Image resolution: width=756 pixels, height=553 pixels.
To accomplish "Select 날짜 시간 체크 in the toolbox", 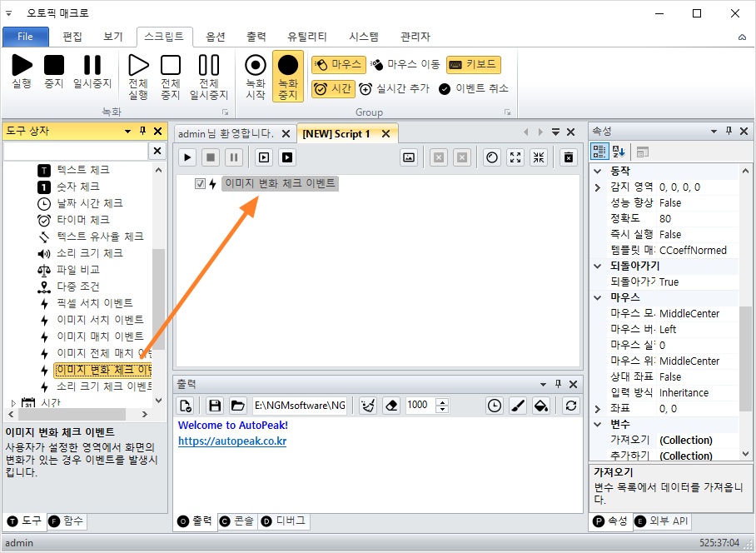I will point(90,203).
